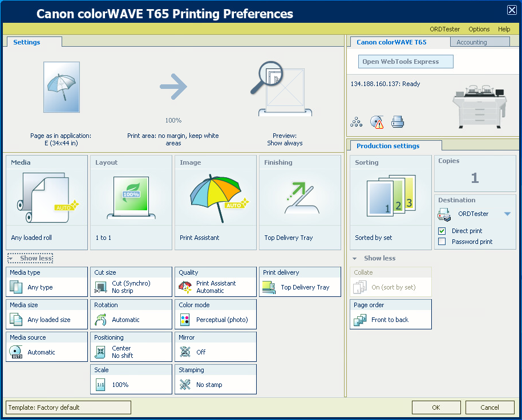
Task: Open the Options menu
Action: [479, 29]
